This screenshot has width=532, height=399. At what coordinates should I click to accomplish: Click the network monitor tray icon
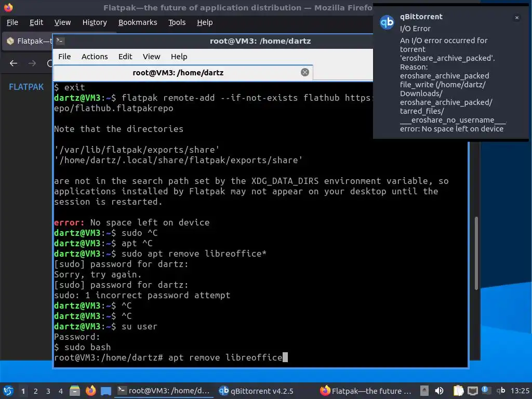point(472,391)
